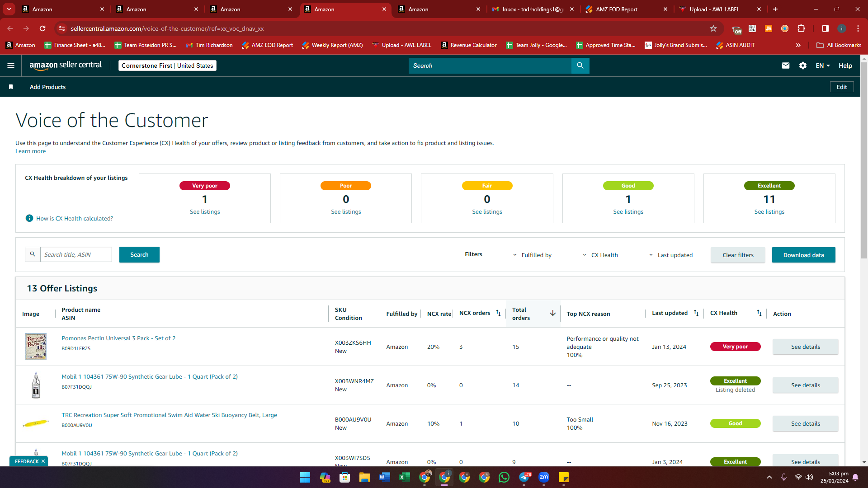Screen dimensions: 868x488
Task: Show more bookmarks with the chevron
Action: coord(798,45)
